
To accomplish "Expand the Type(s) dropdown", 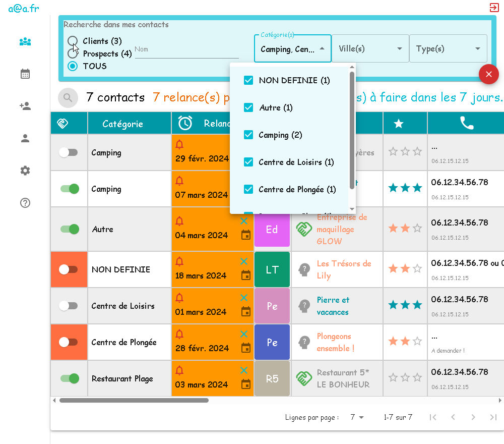I will click(x=448, y=49).
